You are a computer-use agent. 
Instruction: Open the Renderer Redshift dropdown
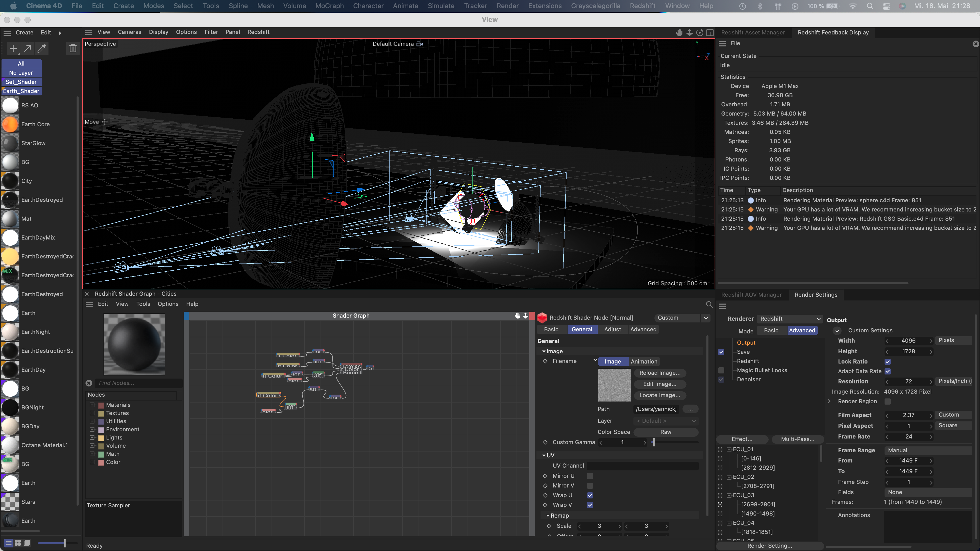(790, 319)
